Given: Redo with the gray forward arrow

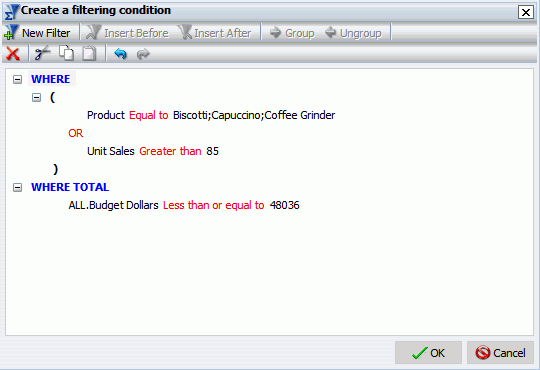Looking at the screenshot, I should click(143, 54).
